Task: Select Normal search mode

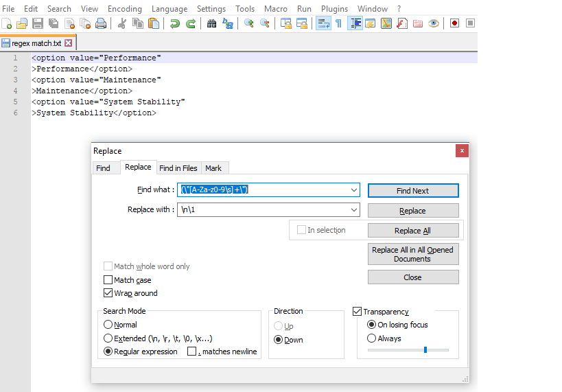Action: tap(108, 325)
